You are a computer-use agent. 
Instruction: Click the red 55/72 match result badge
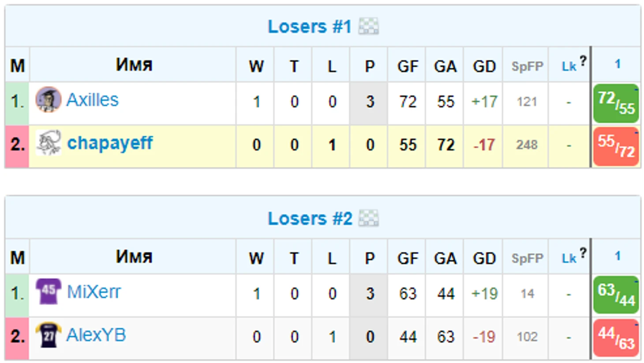616,146
